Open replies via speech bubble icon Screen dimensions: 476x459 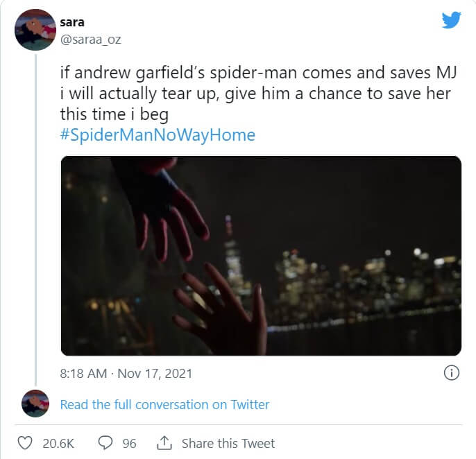pyautogui.click(x=105, y=443)
